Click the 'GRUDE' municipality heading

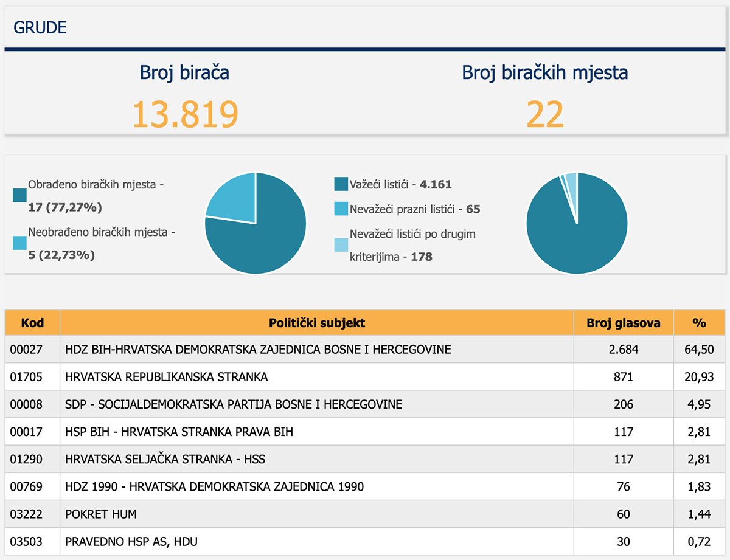40,27
